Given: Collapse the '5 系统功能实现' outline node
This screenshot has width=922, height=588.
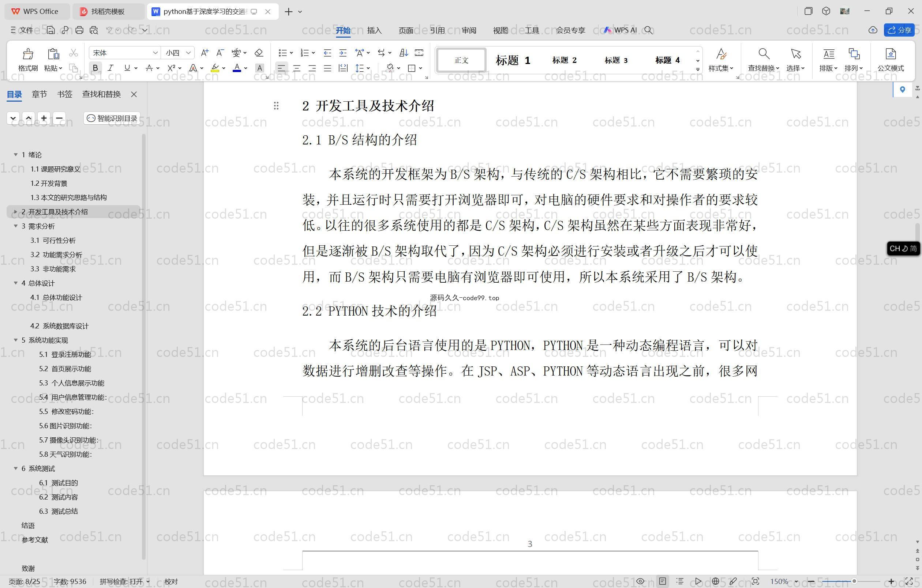Looking at the screenshot, I should point(16,340).
